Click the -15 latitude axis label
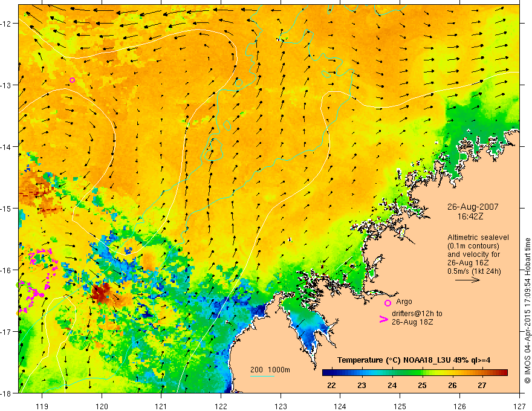Image resolution: width=532 pixels, height=411 pixels. pyautogui.click(x=6, y=208)
